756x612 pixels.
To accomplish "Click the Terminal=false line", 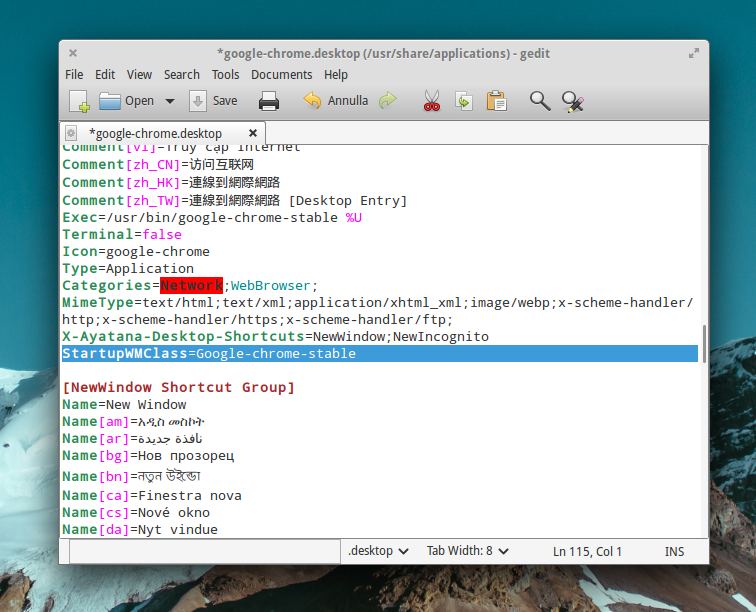I will [x=122, y=234].
